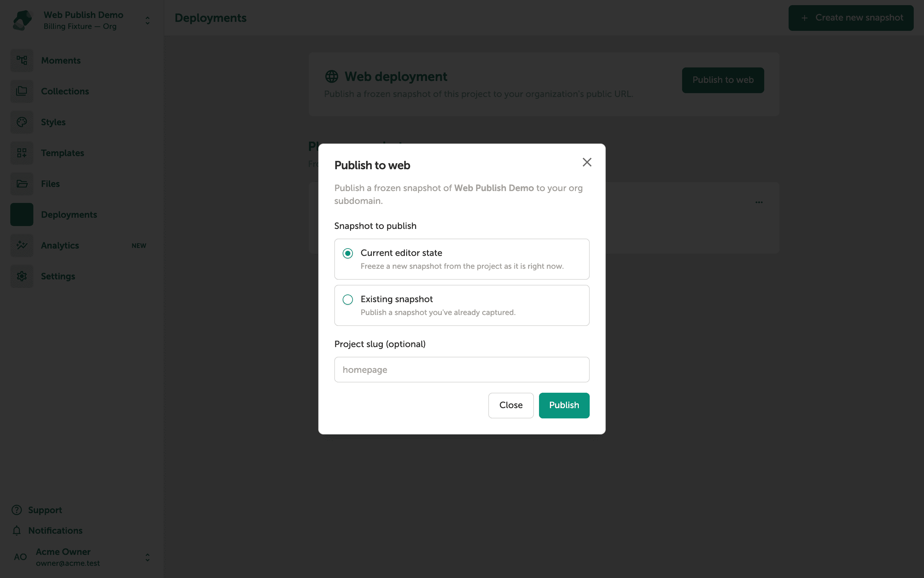Click the teal Publish button
The width and height of the screenshot is (924, 578).
(564, 405)
